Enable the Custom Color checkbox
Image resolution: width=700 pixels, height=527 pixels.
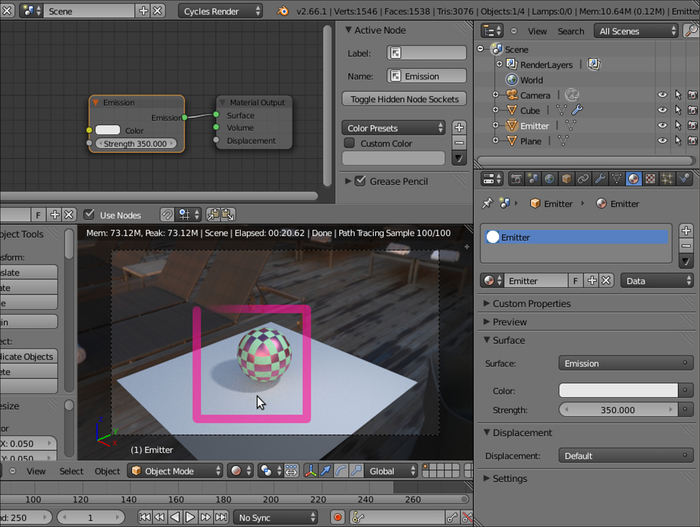point(349,143)
